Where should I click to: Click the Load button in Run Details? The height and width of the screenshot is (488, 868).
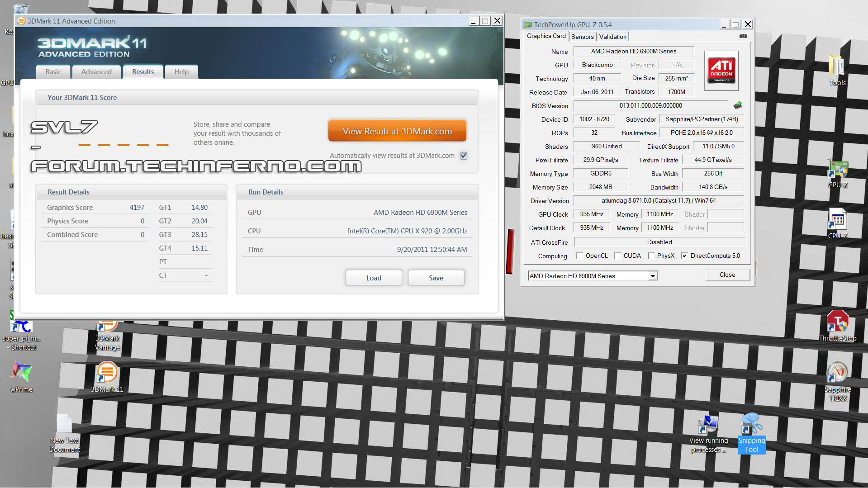tap(374, 278)
